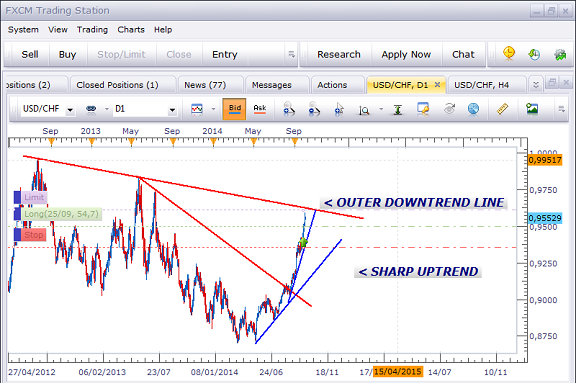
Task: Click the Buy button
Action: click(67, 54)
